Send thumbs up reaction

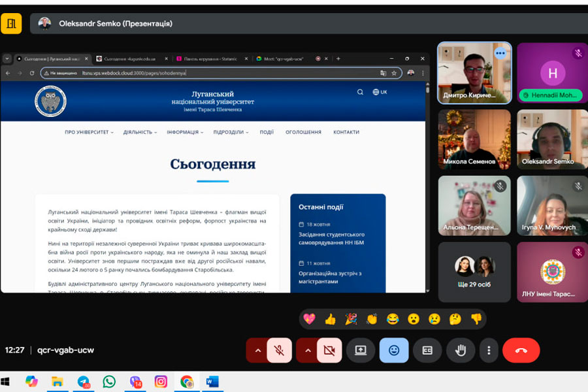(x=330, y=319)
